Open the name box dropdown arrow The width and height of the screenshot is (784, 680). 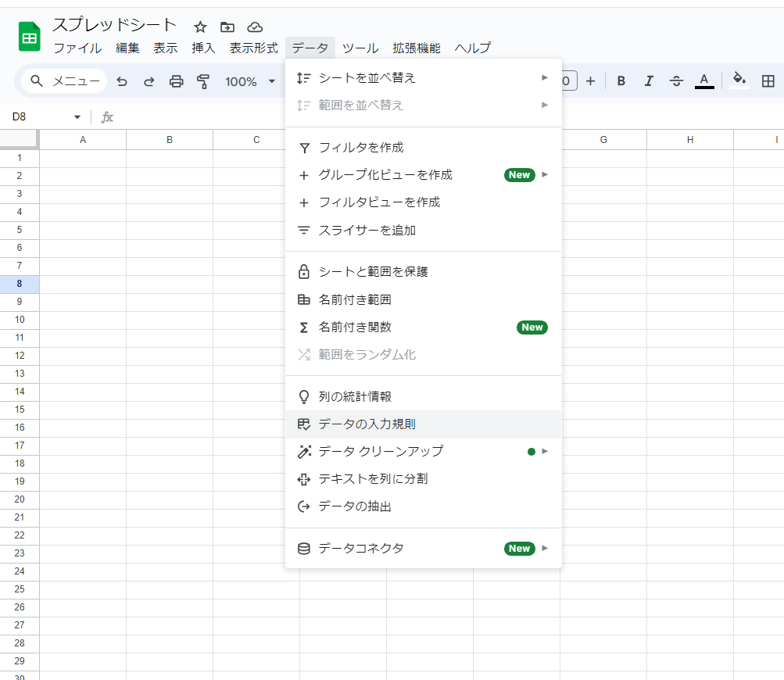(77, 117)
